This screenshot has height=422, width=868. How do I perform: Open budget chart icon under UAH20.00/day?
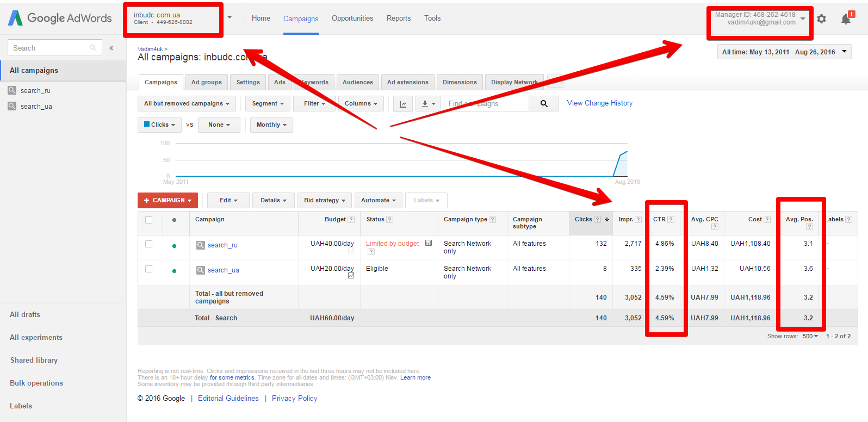click(x=351, y=276)
